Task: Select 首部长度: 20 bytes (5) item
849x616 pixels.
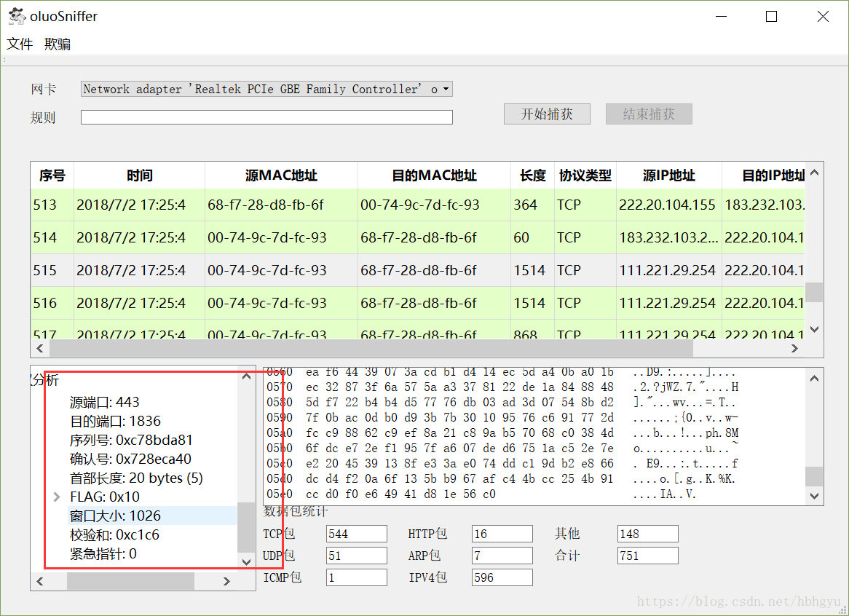Action: point(136,478)
